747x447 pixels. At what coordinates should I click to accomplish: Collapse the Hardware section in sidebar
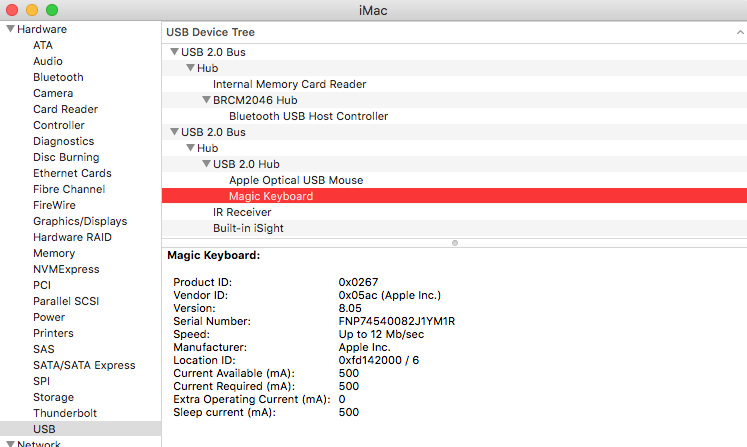(x=10, y=29)
